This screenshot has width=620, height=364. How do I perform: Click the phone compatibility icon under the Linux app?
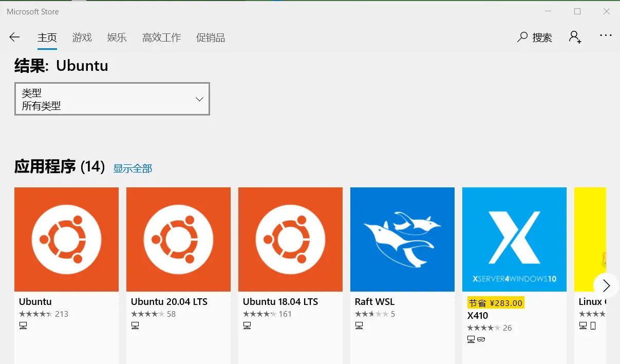pos(593,325)
